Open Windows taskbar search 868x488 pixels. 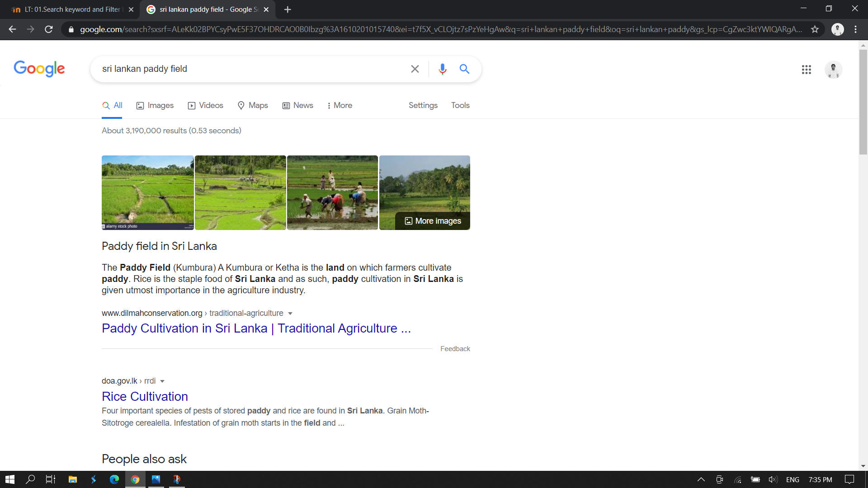pos(30,479)
